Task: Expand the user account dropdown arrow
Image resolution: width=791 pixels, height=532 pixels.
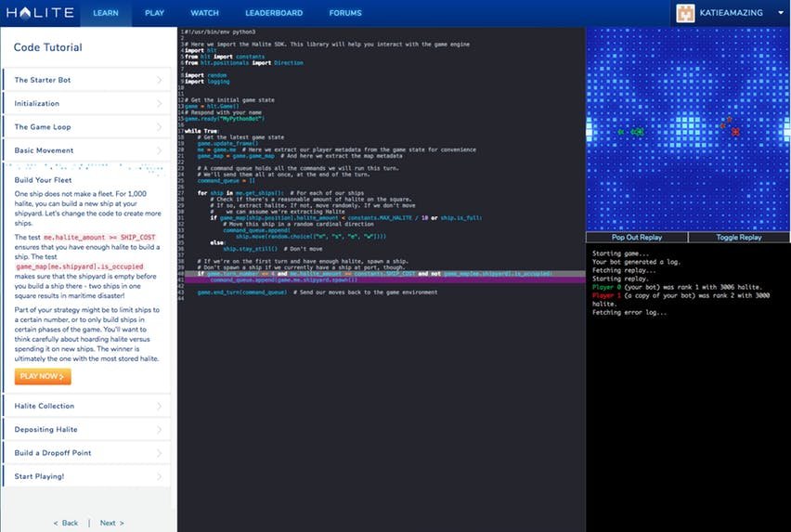Action: [781, 13]
